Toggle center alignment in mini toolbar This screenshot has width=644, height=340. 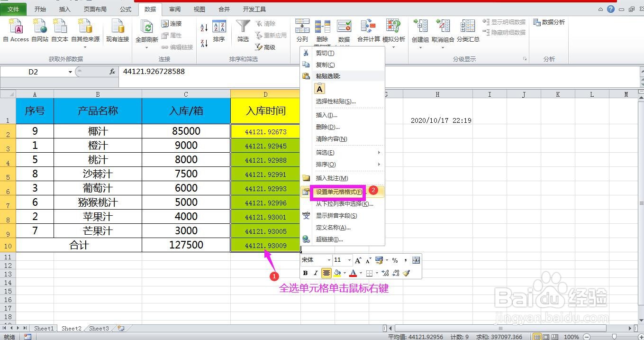326,273
